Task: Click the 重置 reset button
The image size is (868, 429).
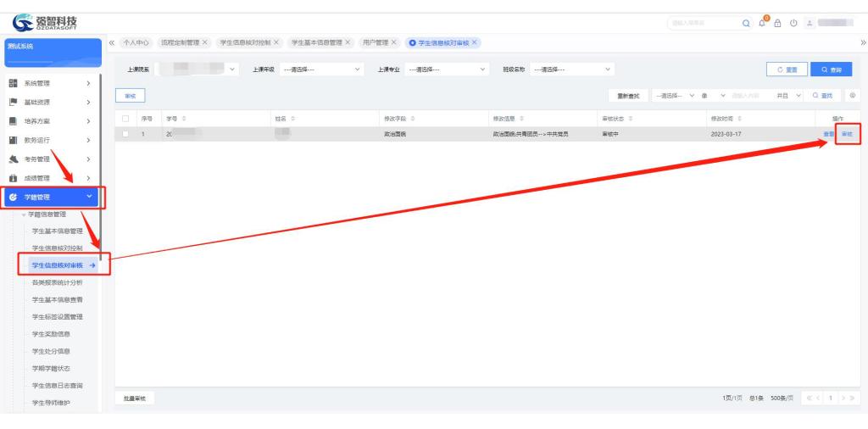Action: (x=786, y=70)
